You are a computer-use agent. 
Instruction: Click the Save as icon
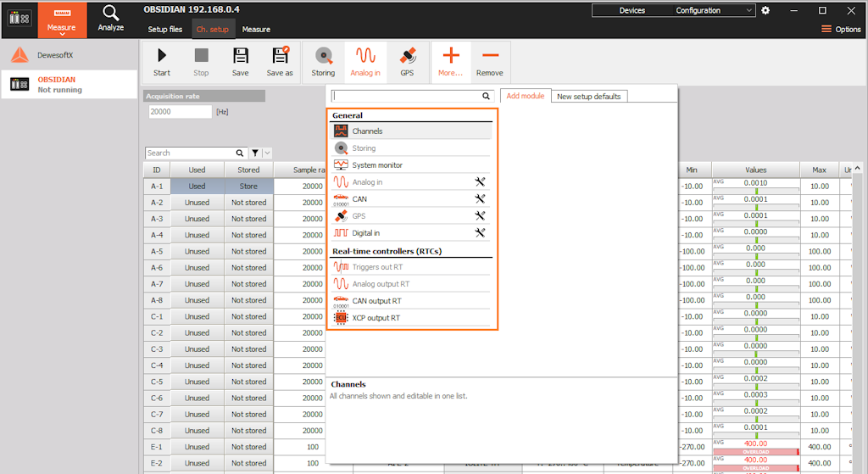coord(280,55)
